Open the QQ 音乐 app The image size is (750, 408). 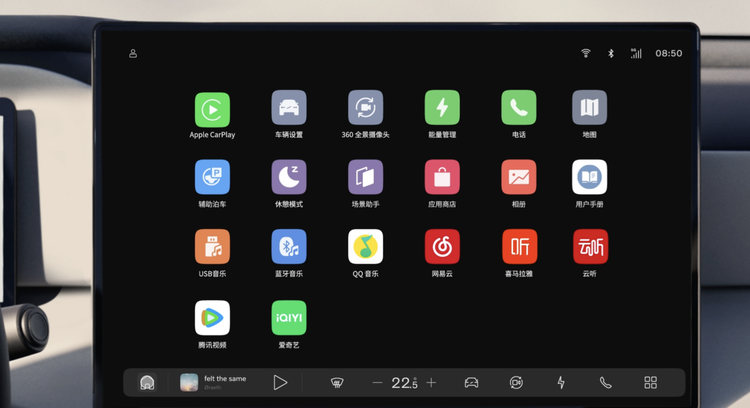(365, 246)
